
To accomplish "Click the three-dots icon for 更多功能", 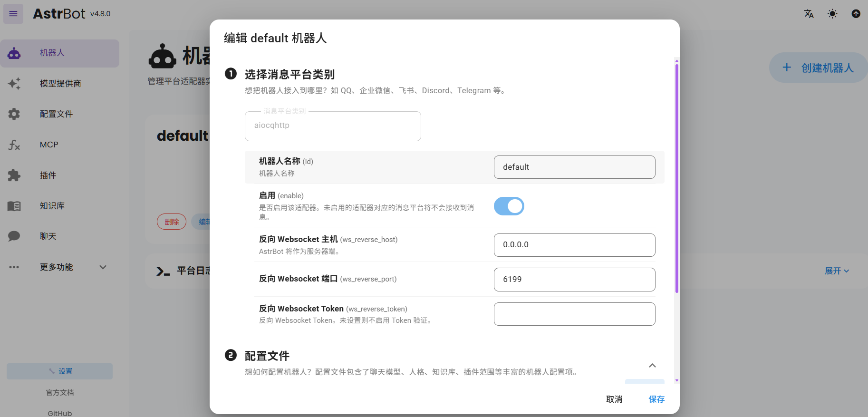I will click(x=14, y=267).
